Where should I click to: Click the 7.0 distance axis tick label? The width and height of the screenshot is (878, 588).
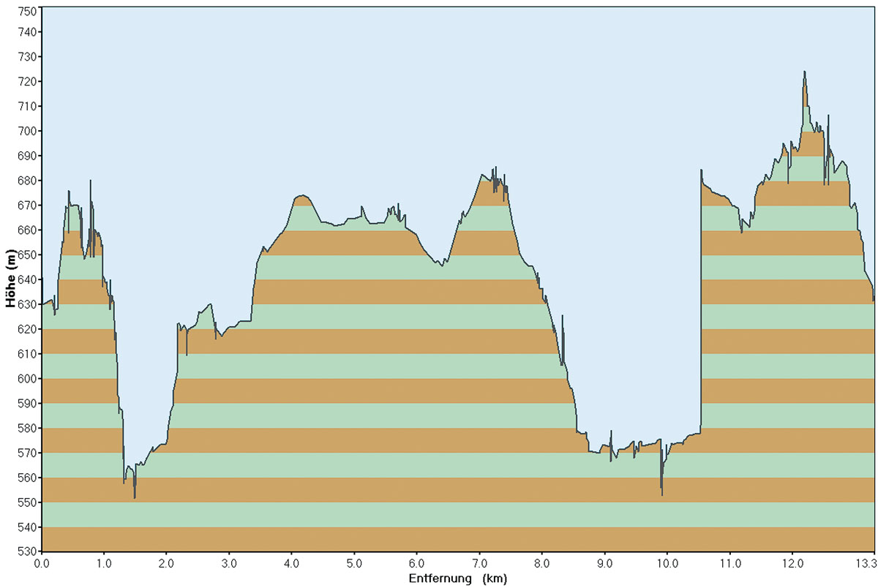pyautogui.click(x=479, y=564)
